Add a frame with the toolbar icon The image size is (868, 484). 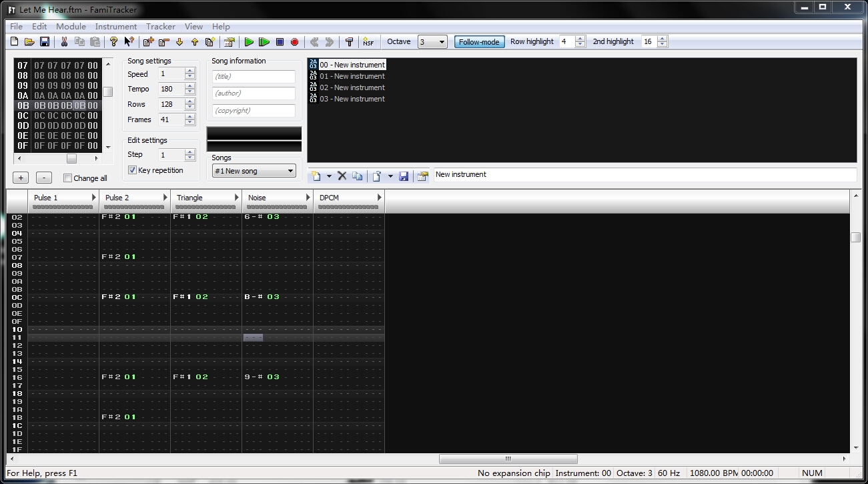[148, 42]
